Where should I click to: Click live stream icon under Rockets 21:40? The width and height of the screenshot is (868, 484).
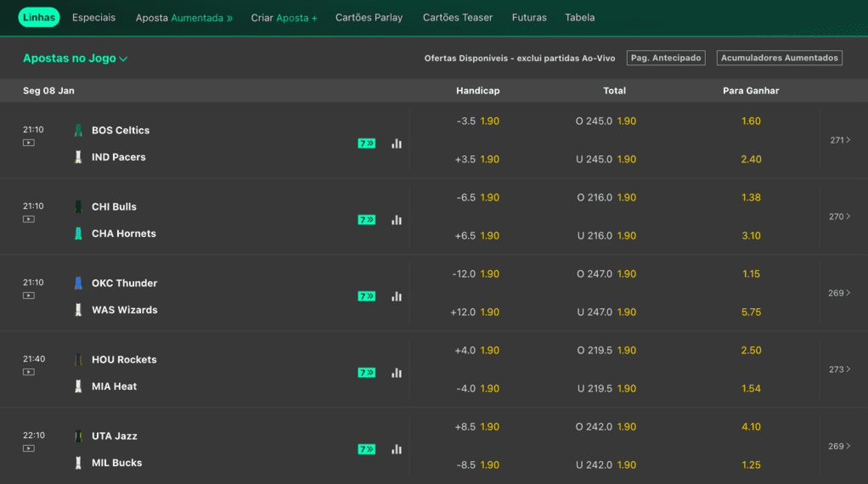pyautogui.click(x=29, y=372)
